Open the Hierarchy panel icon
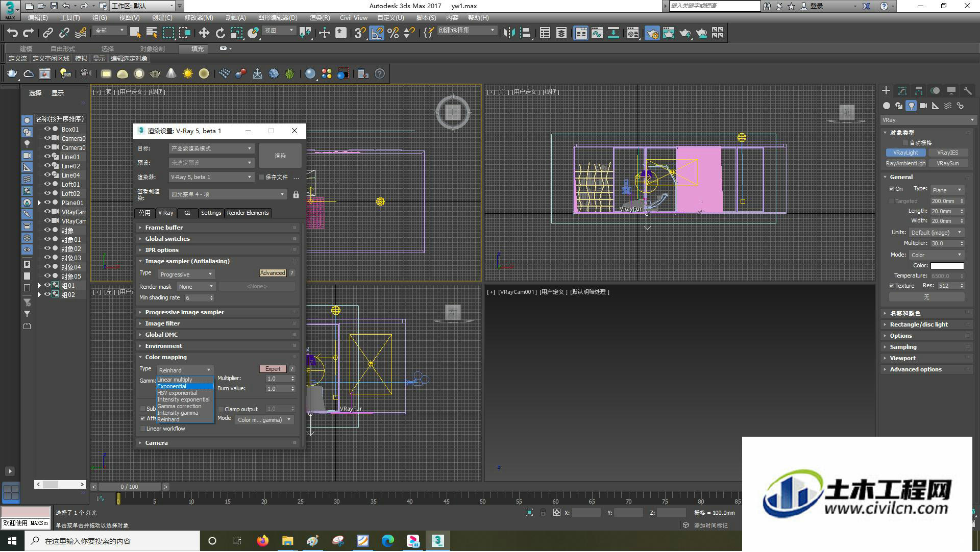 pos(919,91)
